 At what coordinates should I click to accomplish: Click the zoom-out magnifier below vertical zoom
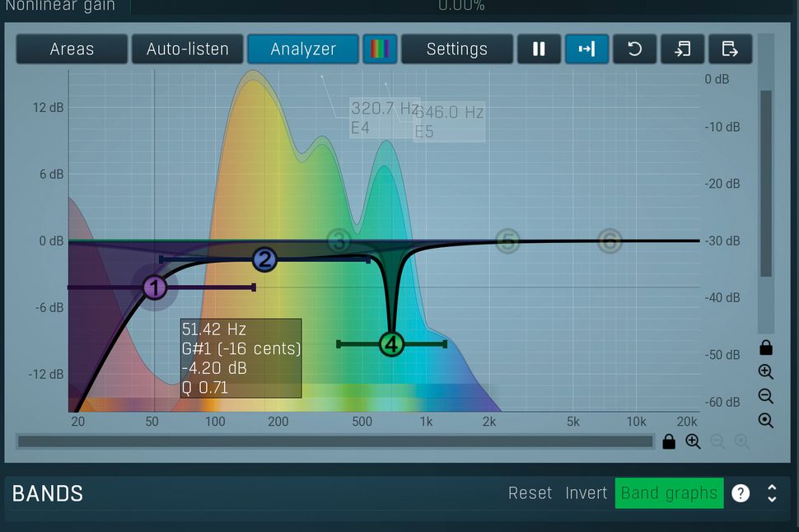coord(766,396)
